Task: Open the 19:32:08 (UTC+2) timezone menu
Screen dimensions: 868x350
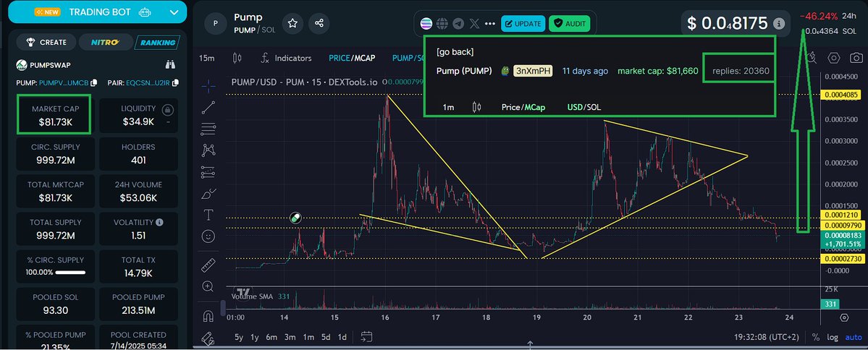Action: [768, 337]
